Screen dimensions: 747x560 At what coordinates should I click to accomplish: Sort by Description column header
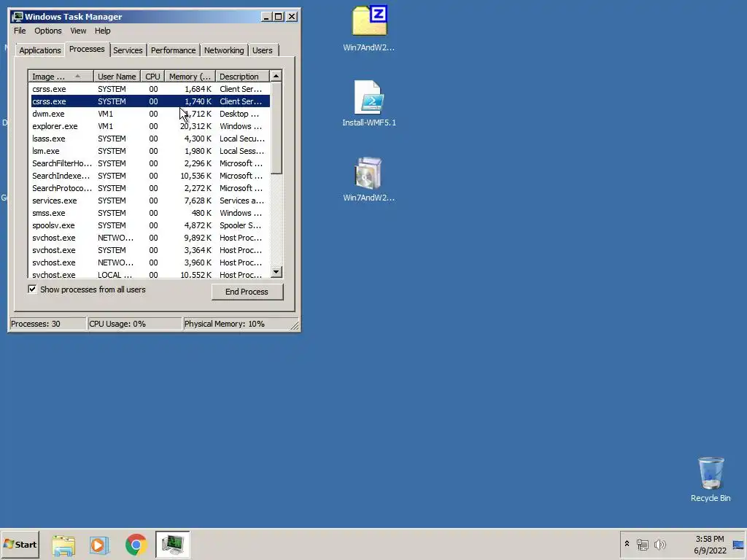(x=242, y=76)
